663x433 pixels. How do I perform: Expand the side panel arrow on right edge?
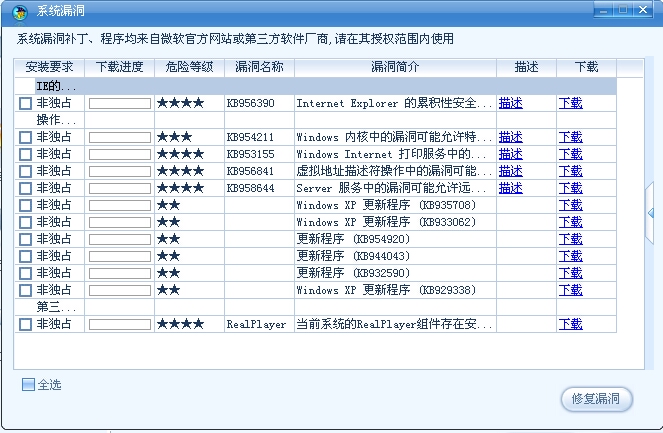pos(651,213)
